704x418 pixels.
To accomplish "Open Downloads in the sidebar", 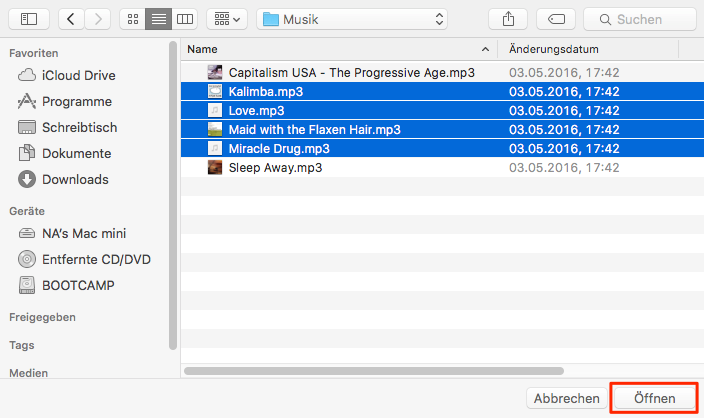I will (75, 180).
